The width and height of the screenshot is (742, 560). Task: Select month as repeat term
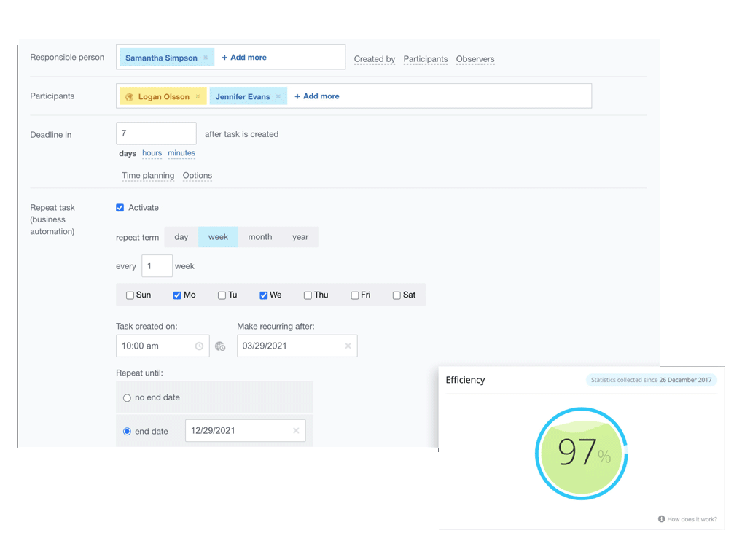tap(259, 237)
